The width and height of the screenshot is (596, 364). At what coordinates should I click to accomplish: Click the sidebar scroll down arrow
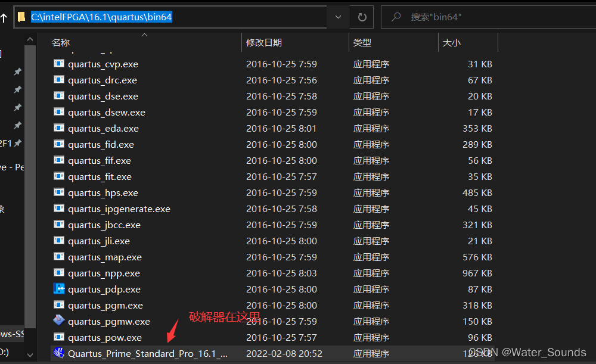30,355
